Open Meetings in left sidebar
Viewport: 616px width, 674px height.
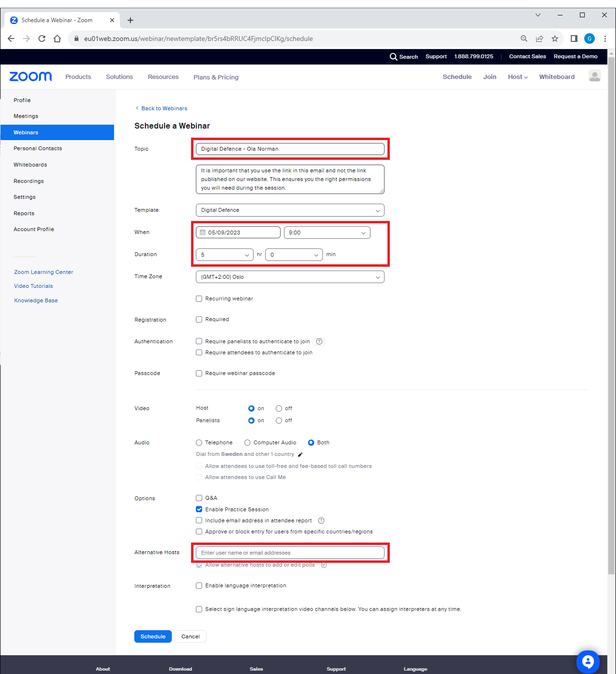[x=26, y=117]
